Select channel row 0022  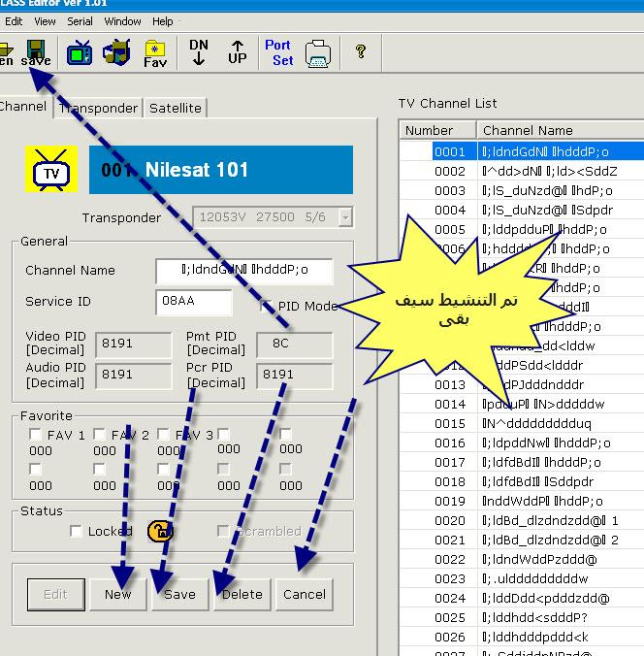(522, 559)
